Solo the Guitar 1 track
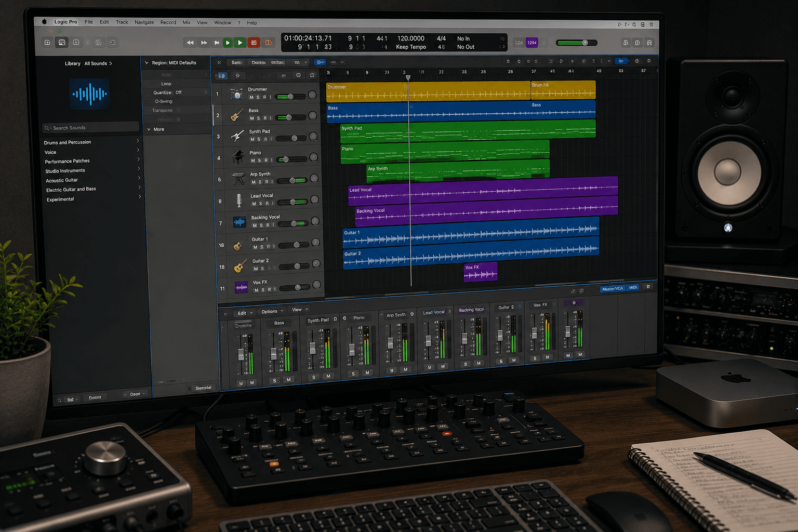Image resolution: width=798 pixels, height=532 pixels. point(262,247)
